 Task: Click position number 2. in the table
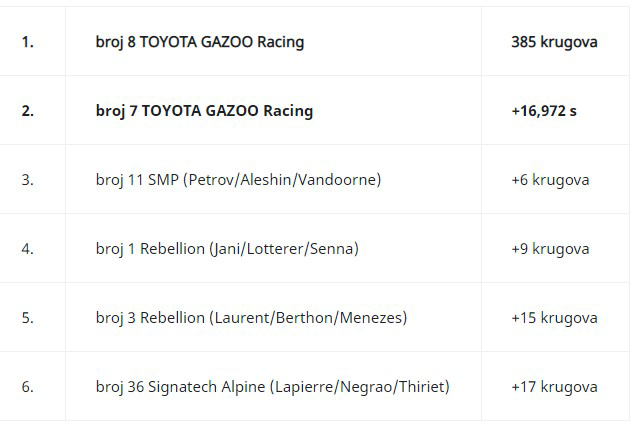click(28, 111)
